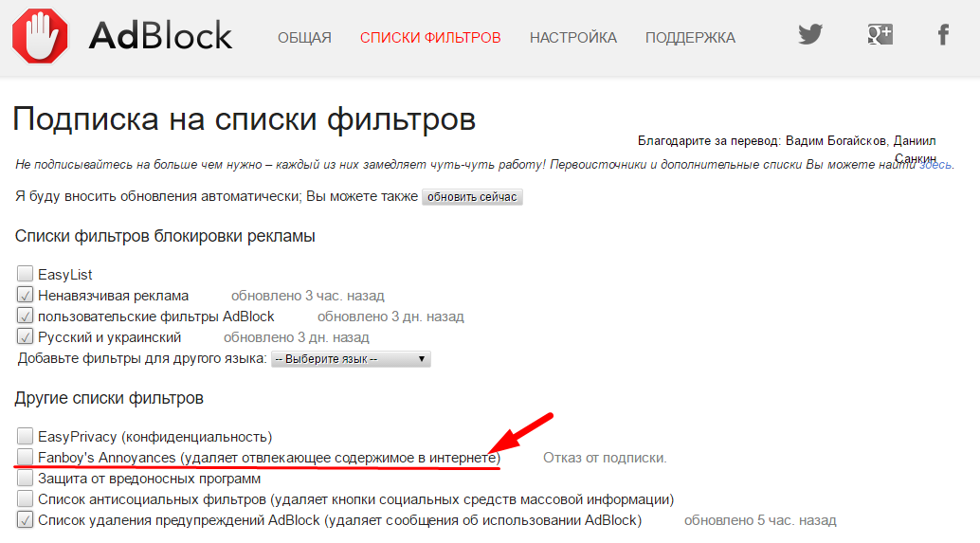Enable Защита от вредоносных программ checkbox
Screen dimensions: 980x543
pyautogui.click(x=25, y=478)
